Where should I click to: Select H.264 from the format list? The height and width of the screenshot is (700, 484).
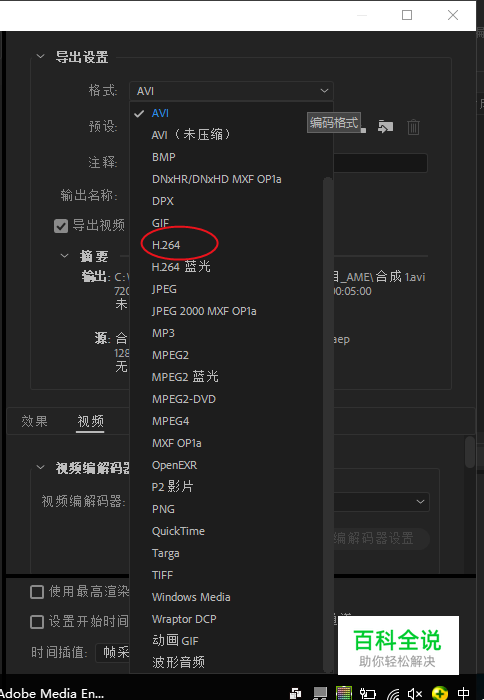(166, 245)
